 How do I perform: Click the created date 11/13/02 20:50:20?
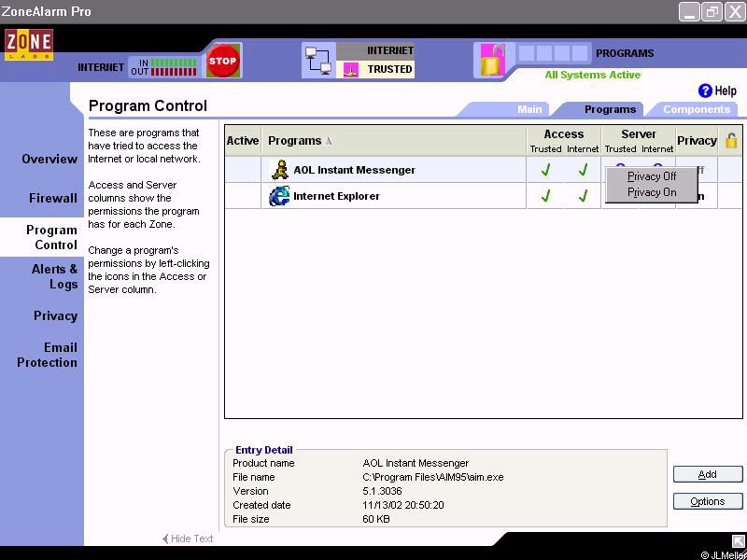tap(402, 505)
